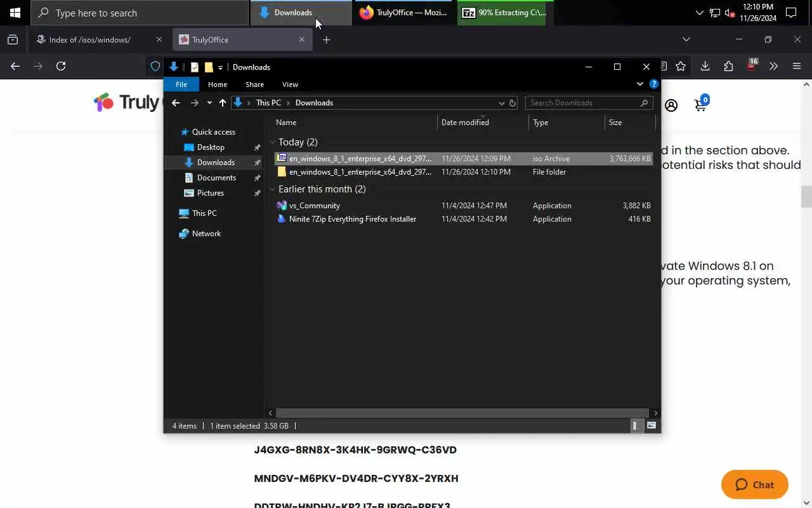Open the uBlock extension icon
The height and width of the screenshot is (508, 812).
click(x=752, y=66)
